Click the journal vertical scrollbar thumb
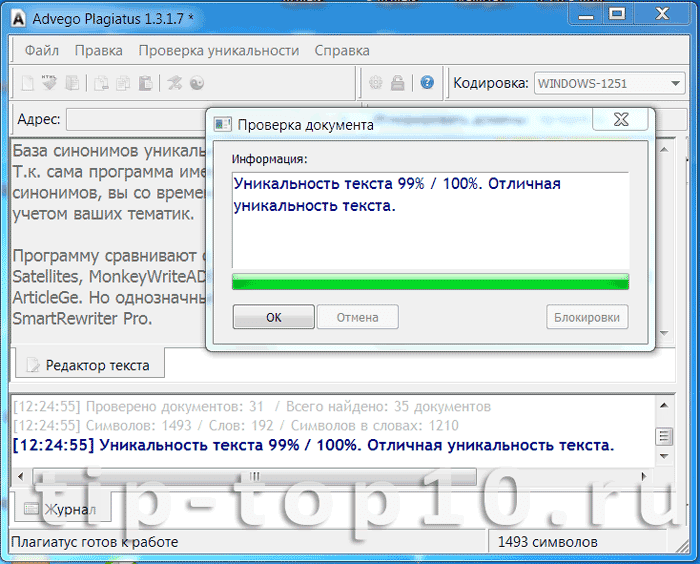The width and height of the screenshot is (700, 564). click(664, 436)
